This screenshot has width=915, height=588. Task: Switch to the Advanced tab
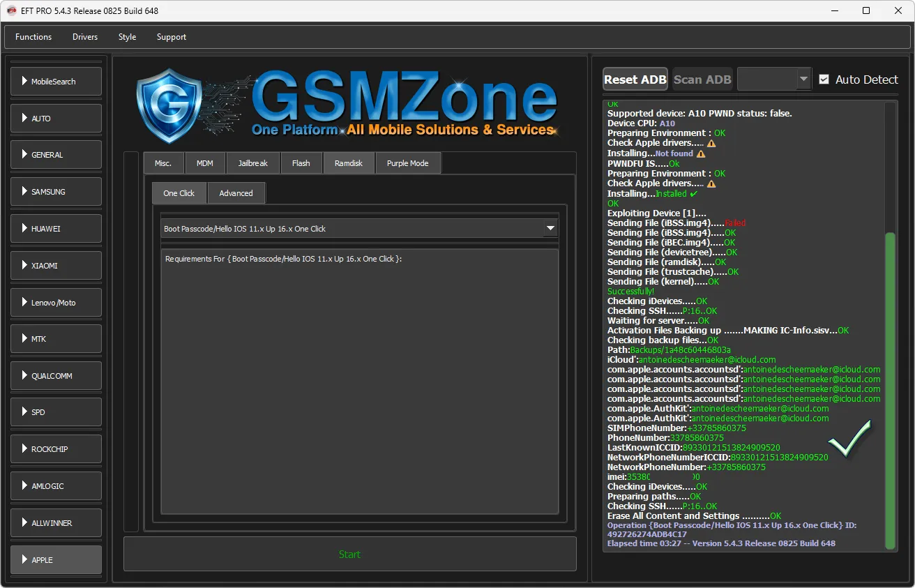tap(236, 193)
